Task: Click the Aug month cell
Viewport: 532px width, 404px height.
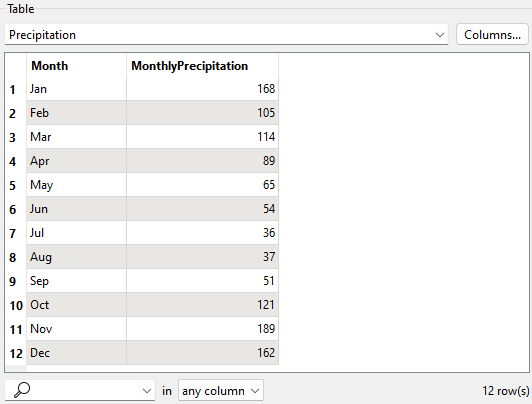Action: coord(76,257)
